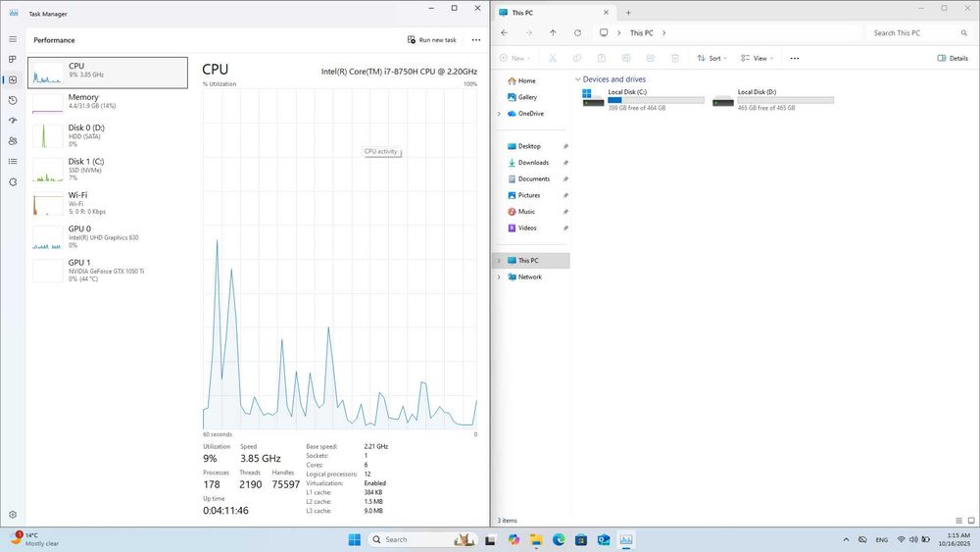Select Performance page icon in Task Manager sidebar

13,80
